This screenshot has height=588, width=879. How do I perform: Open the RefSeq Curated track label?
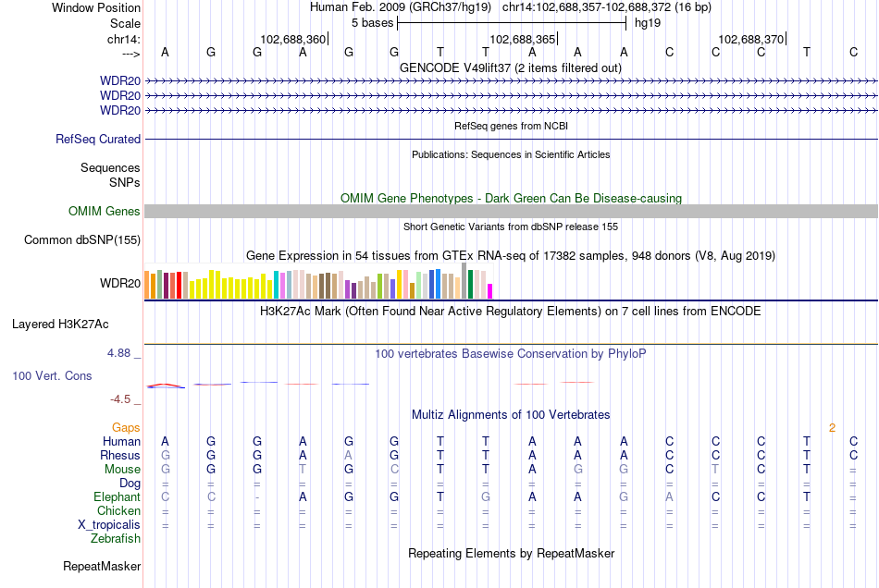97,139
